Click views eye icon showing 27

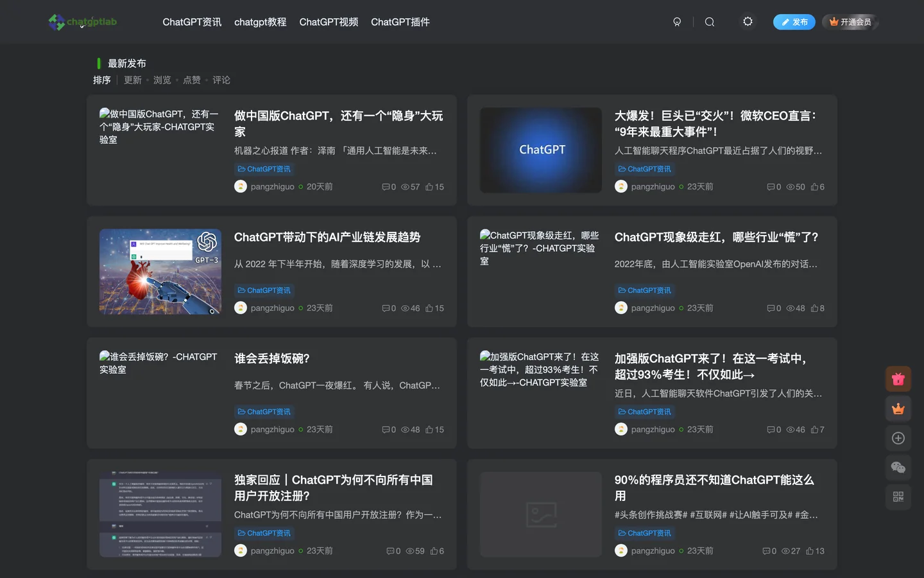click(x=786, y=551)
